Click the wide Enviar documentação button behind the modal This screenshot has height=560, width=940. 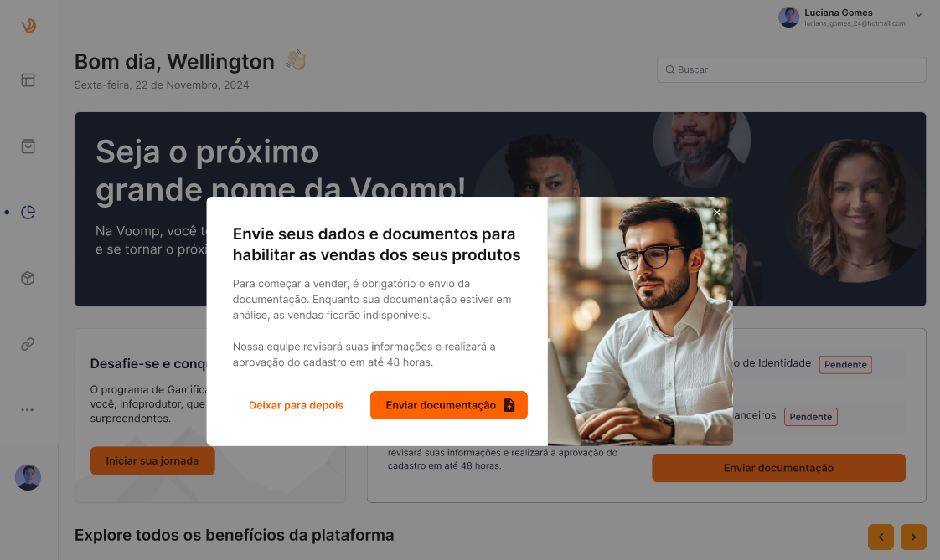(779, 468)
